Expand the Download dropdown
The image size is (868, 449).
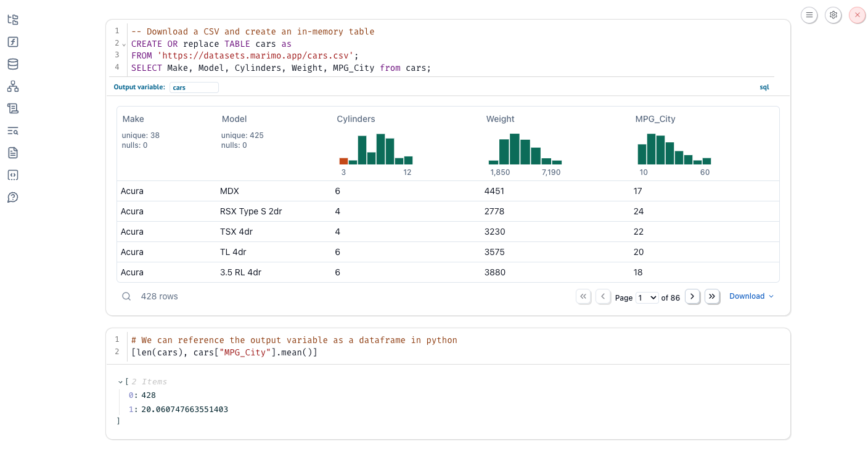coord(751,296)
